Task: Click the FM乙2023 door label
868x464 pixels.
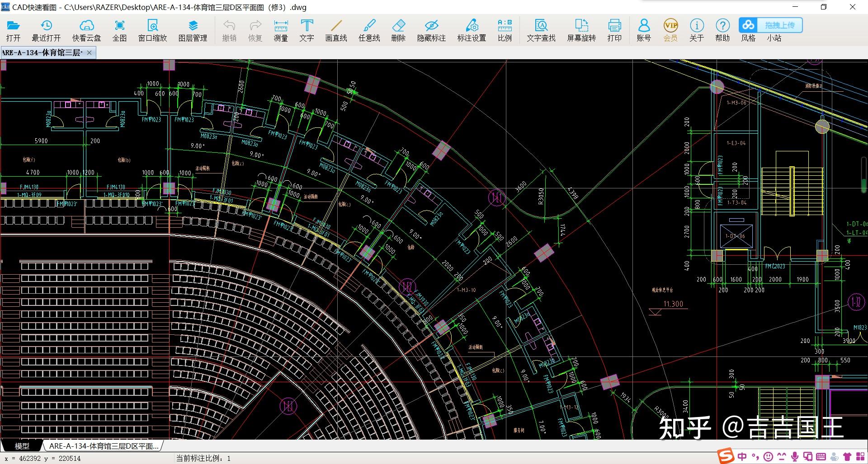Action: 775,266
